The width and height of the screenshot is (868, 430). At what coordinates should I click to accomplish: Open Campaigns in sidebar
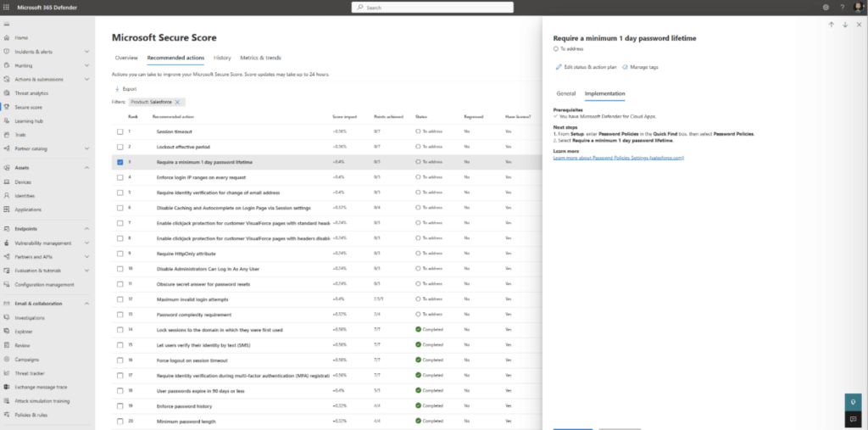tap(26, 359)
